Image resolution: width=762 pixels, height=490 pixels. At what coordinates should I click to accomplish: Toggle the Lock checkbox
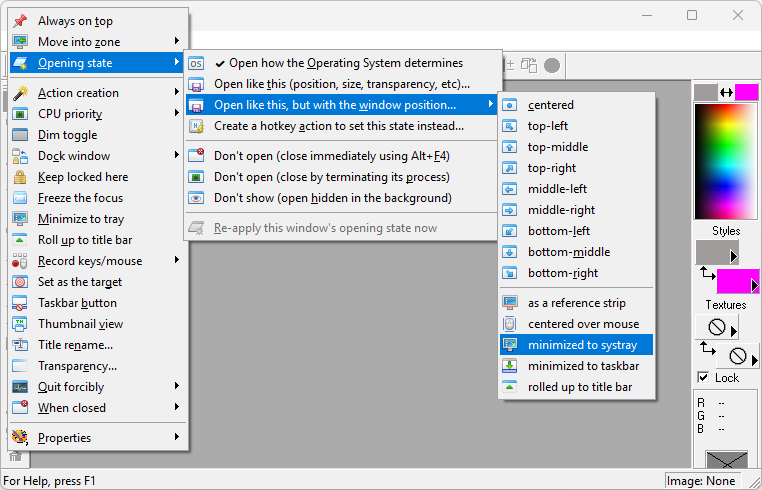point(704,377)
